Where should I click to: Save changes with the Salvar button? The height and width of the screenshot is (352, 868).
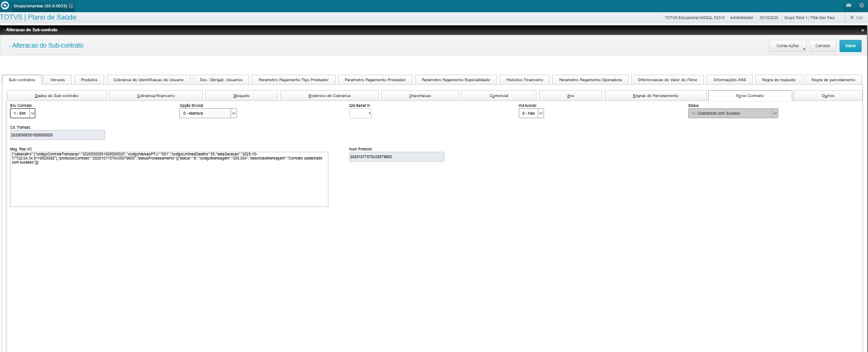(850, 46)
